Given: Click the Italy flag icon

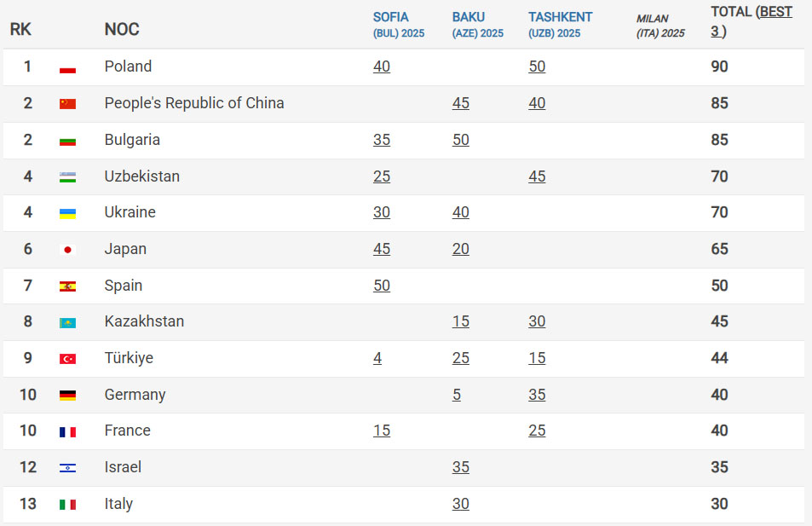Looking at the screenshot, I should point(67,504).
